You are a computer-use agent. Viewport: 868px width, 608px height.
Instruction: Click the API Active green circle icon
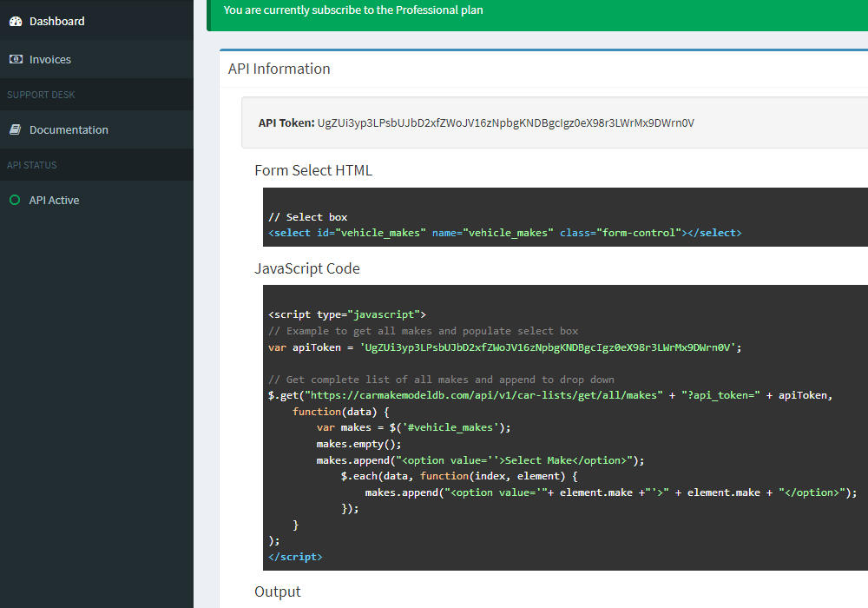point(15,200)
